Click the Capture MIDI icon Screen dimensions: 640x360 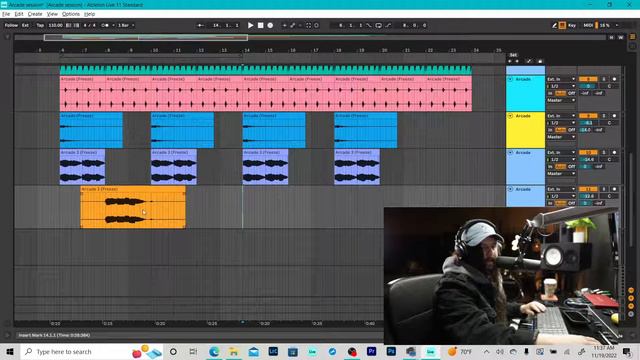pyautogui.click(x=309, y=25)
